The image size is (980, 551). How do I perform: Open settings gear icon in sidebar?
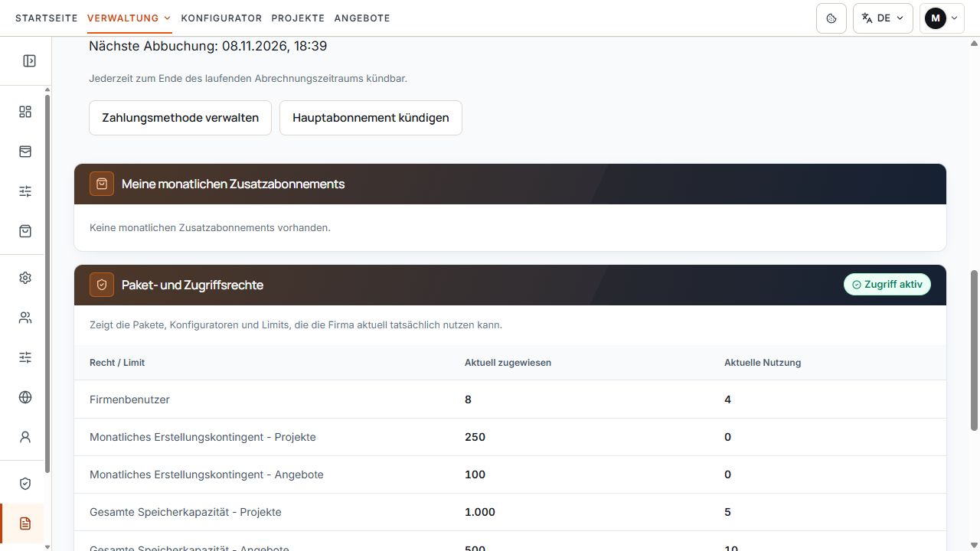pyautogui.click(x=25, y=278)
